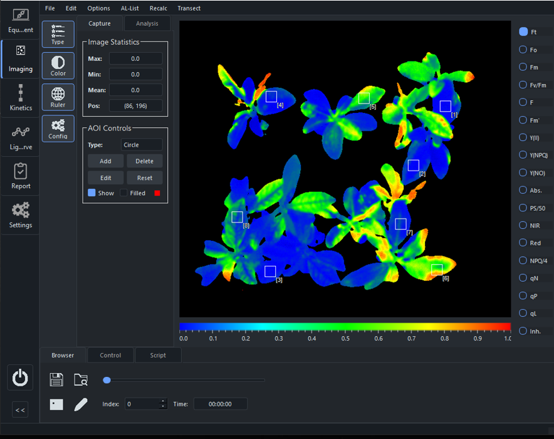The image size is (554, 439).
Task: Switch to the Capture tab
Action: [x=100, y=23]
